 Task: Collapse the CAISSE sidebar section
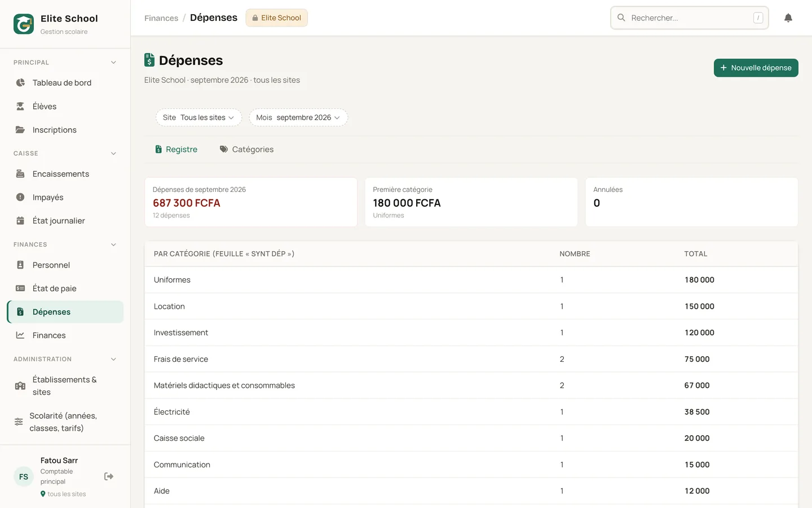(x=113, y=154)
